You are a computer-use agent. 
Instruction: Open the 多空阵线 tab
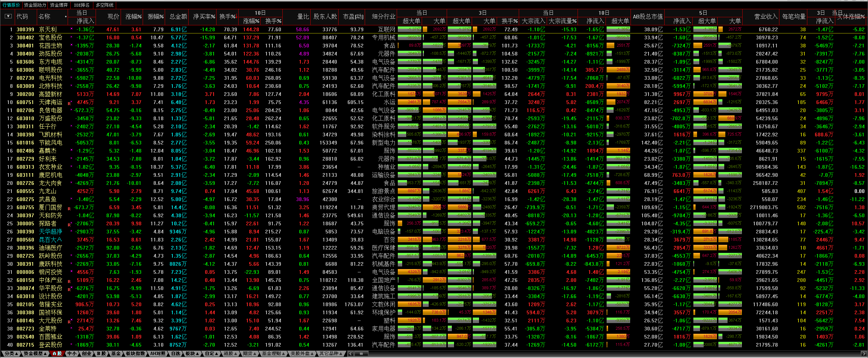[x=104, y=5]
